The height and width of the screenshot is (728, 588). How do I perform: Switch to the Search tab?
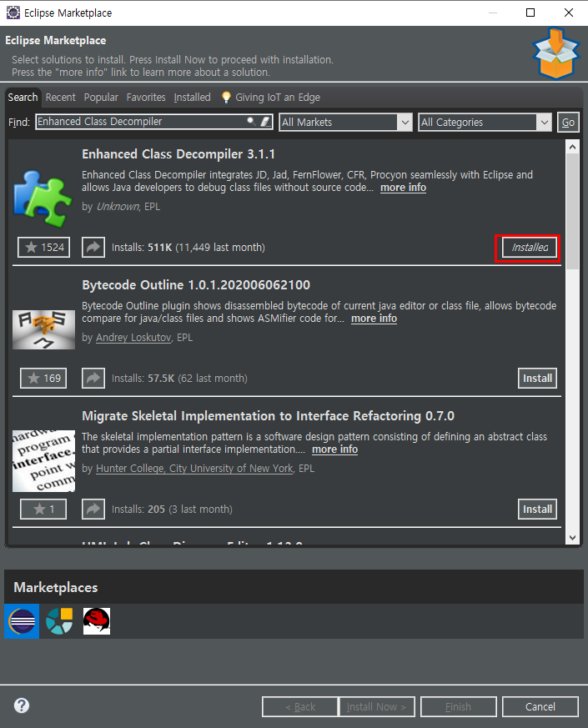23,97
